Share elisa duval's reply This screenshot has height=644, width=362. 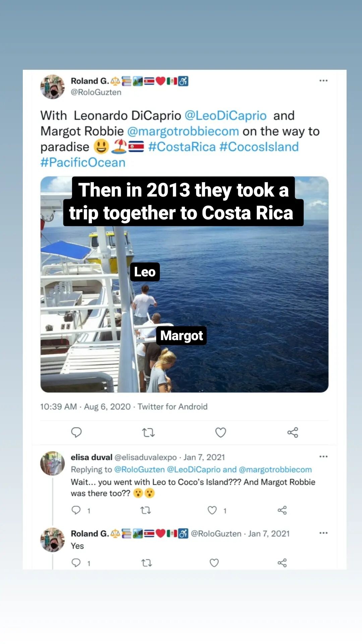[x=282, y=510]
